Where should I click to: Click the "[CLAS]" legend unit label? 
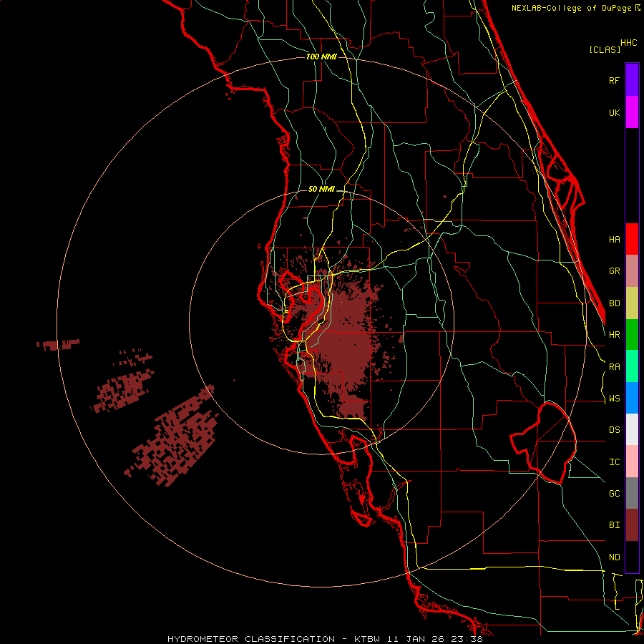click(x=605, y=49)
